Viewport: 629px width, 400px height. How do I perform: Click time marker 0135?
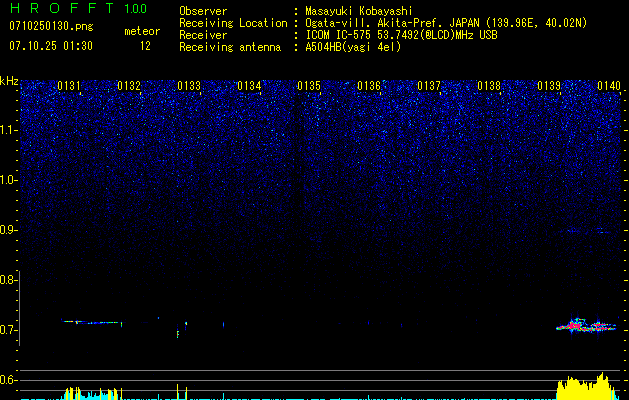click(x=309, y=86)
